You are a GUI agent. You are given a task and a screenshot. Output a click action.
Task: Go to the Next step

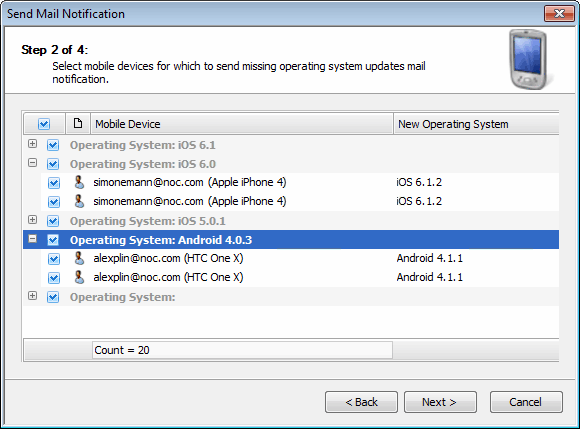coord(440,402)
